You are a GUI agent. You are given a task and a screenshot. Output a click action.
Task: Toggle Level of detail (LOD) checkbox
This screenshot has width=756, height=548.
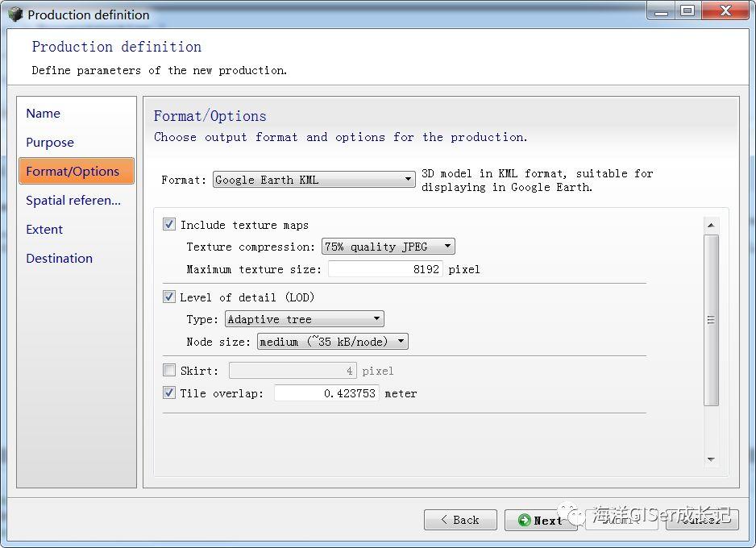[169, 297]
